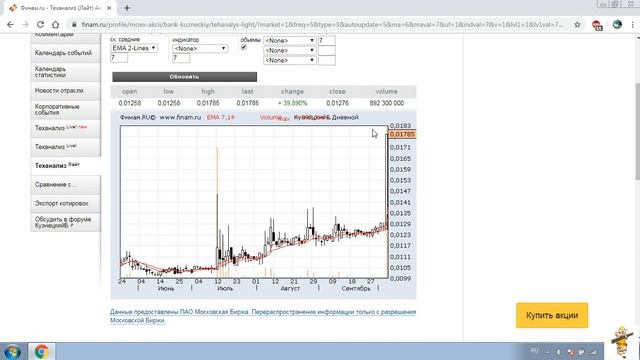Screen dimensions: 640x360
Task: Open Обсудить в форуме КузнецкийБ link
Action: [x=65, y=222]
